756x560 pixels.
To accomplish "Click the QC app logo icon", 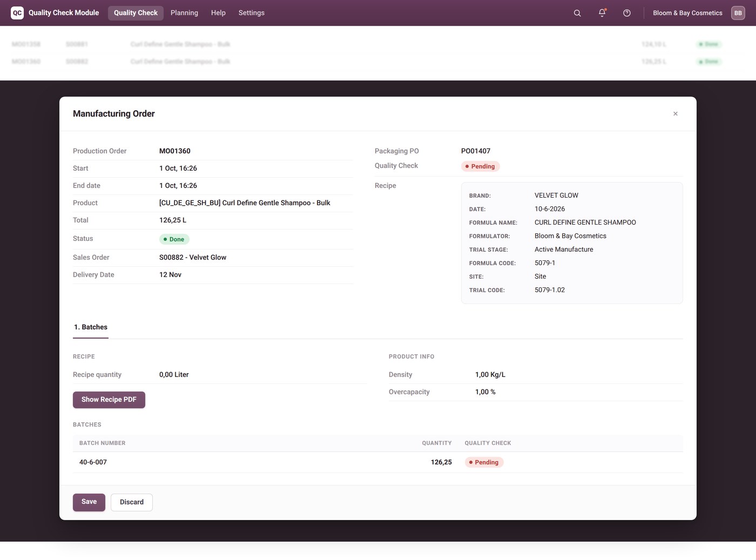I will click(x=17, y=13).
